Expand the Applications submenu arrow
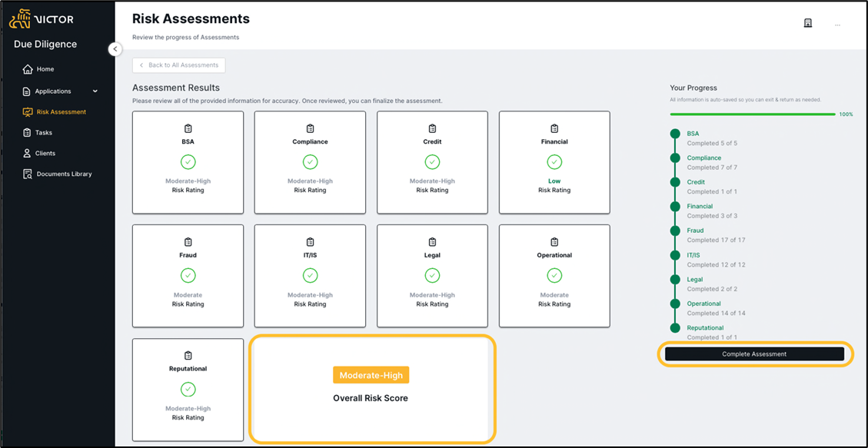Image resolution: width=868 pixels, height=448 pixels. [x=95, y=91]
